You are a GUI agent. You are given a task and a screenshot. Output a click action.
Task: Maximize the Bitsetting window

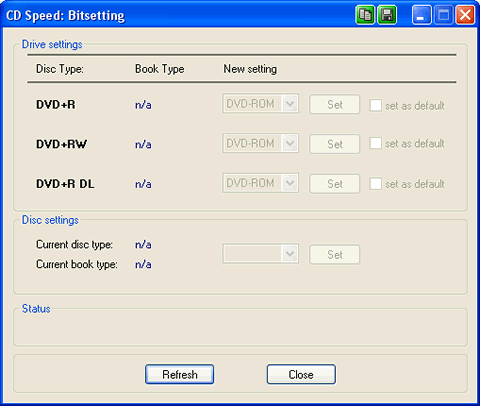coord(443,15)
